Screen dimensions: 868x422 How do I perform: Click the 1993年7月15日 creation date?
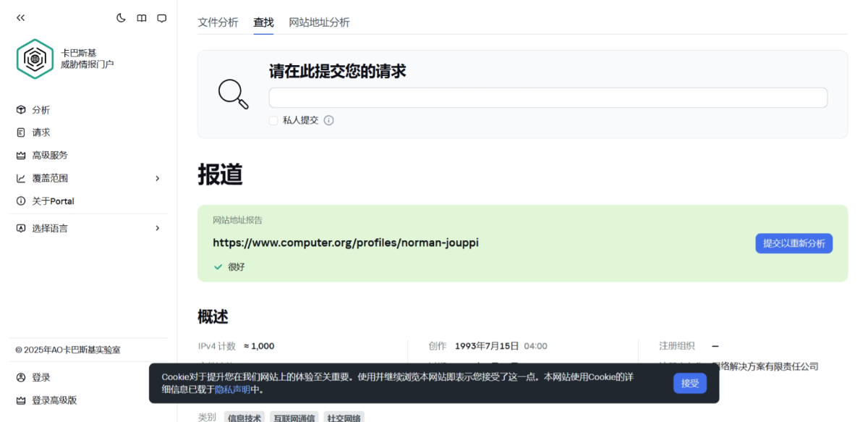click(488, 346)
